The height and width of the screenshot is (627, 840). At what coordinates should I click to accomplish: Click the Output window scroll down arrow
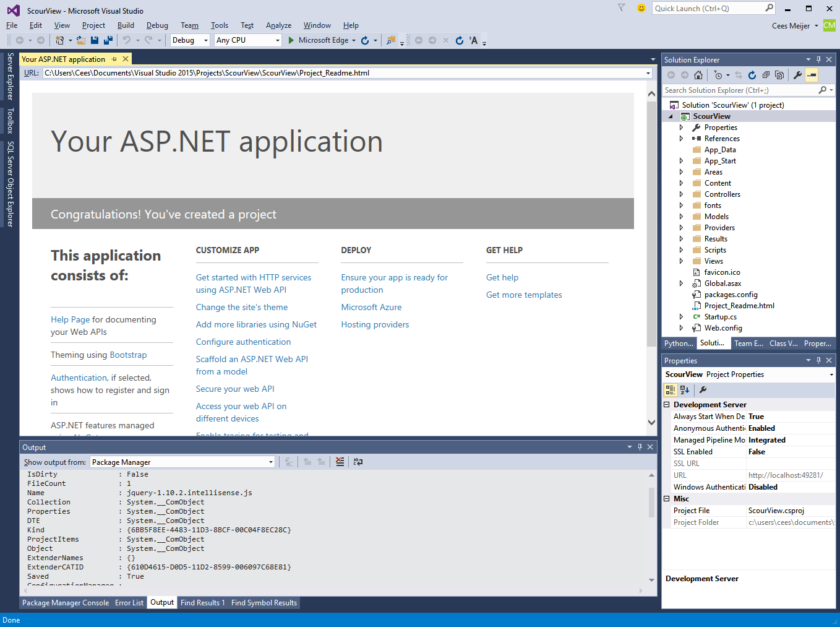(x=651, y=580)
